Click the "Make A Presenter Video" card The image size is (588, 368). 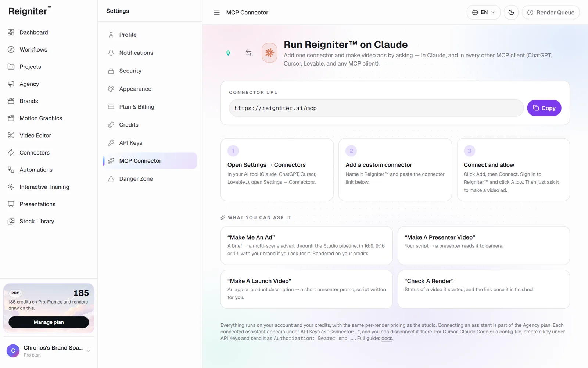tap(484, 245)
